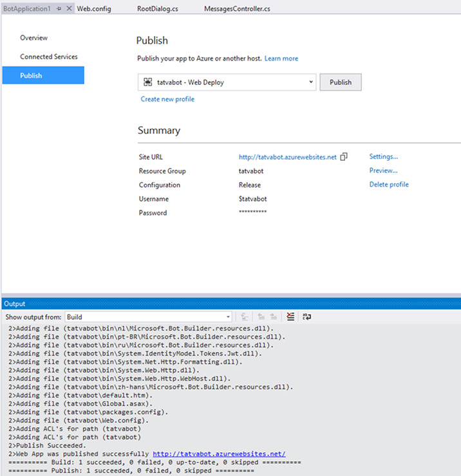461x476 pixels.
Task: Click the 'Publish Succeeded.' output line
Action: pyautogui.click(x=47, y=445)
